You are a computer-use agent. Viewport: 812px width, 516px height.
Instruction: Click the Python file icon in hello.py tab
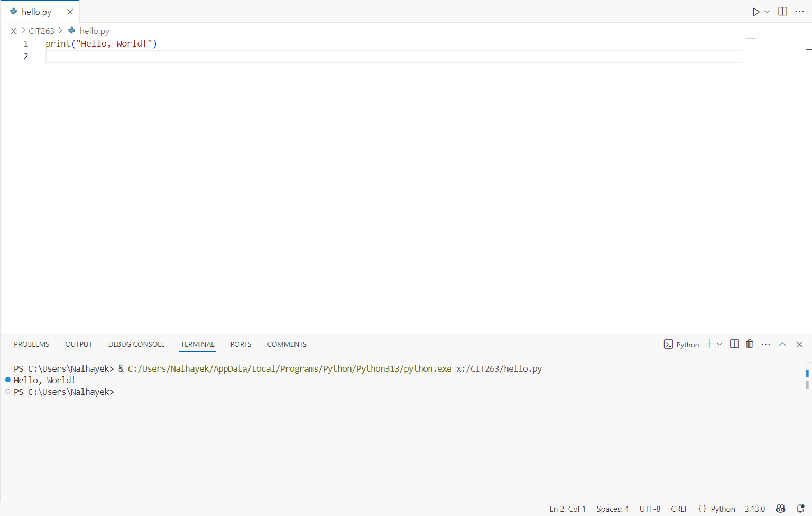tap(14, 12)
